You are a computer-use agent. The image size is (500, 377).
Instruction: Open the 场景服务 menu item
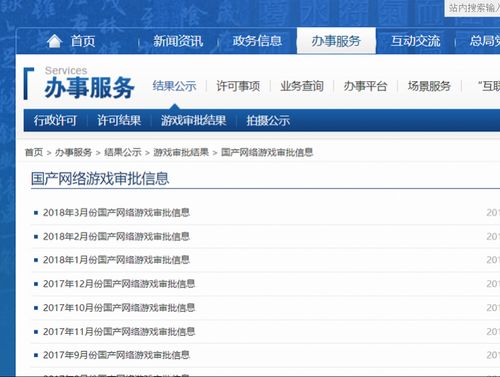(429, 86)
